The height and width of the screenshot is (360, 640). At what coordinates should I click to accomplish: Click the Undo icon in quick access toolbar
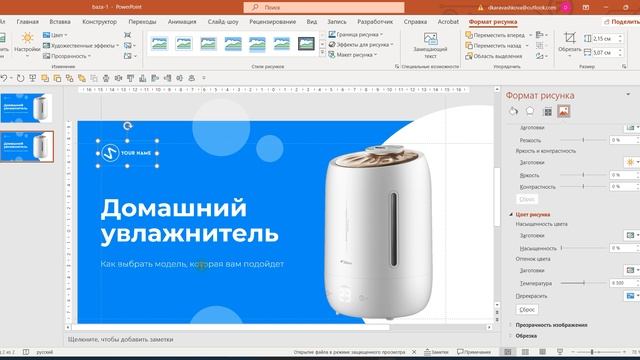[4, 78]
